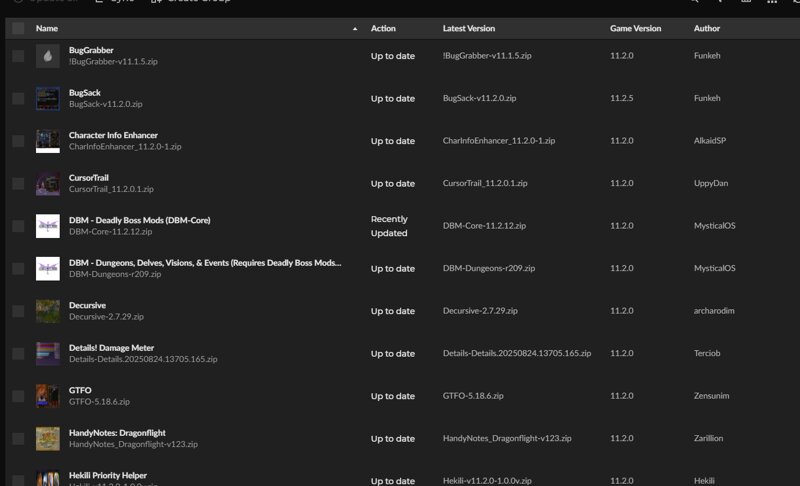Screen dimensions: 800x486
Task: Click the DBM Dungeons, Delves addon icon
Action: pos(47,268)
